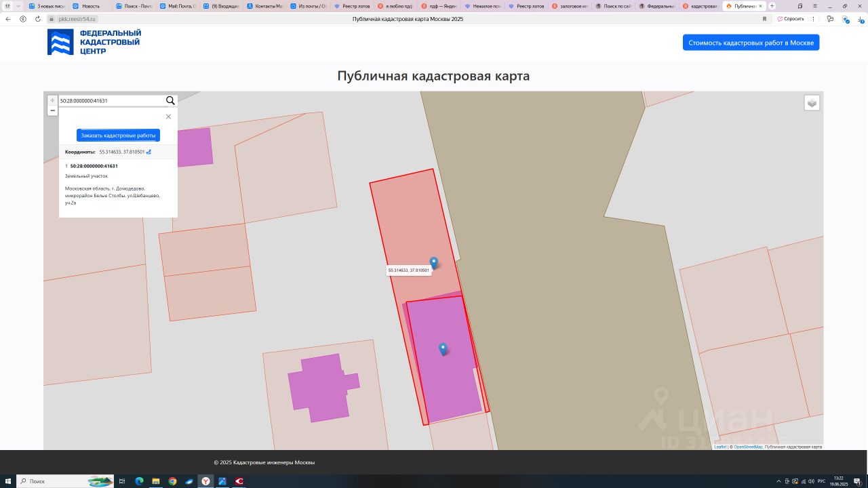Switch keyboard language РУС indicator
The image size is (868, 488).
point(821,481)
